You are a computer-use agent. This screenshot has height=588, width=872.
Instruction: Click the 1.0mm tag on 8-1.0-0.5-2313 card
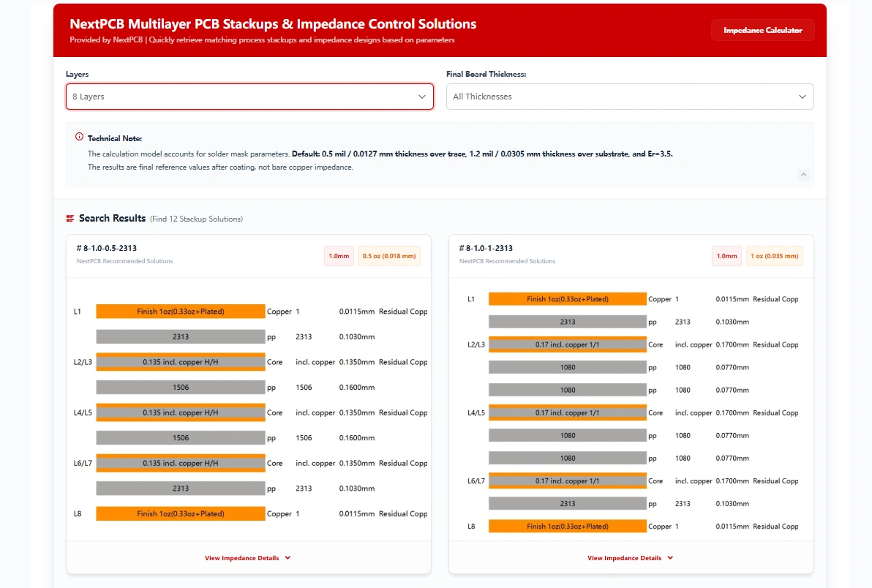(x=339, y=256)
